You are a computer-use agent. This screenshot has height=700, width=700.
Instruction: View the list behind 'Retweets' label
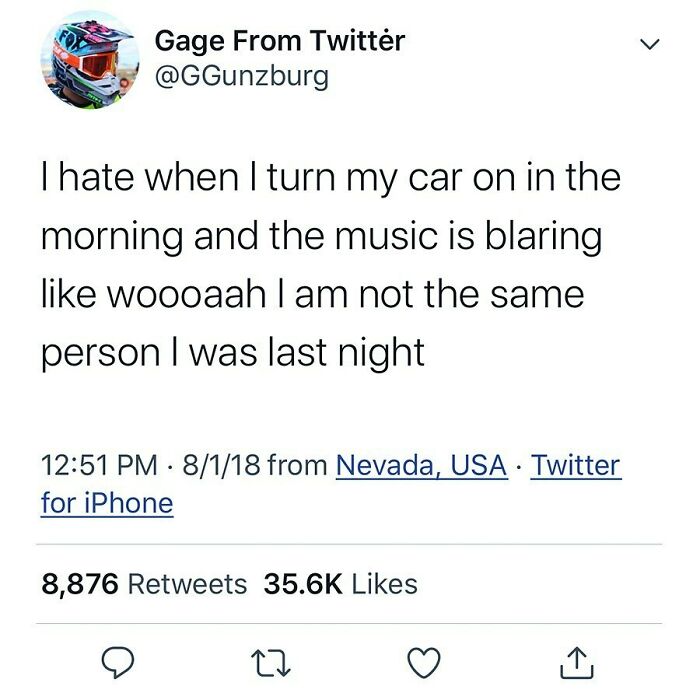pyautogui.click(x=188, y=584)
